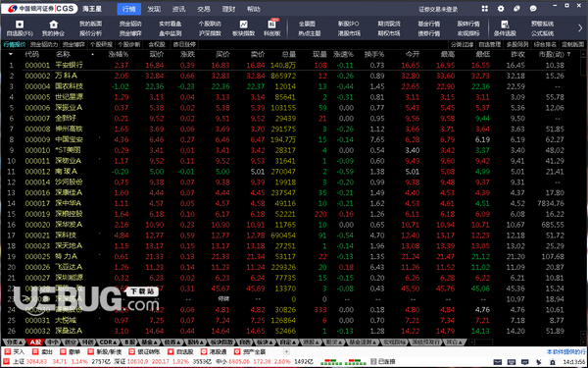Expand the 分类▲ bottom tab menu
The width and height of the screenshot is (588, 368).
click(x=15, y=342)
